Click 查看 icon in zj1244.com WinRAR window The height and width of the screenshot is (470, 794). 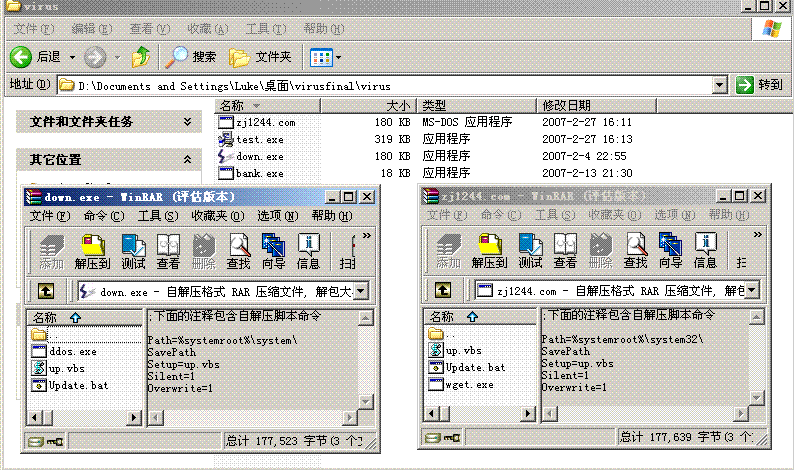coord(565,251)
